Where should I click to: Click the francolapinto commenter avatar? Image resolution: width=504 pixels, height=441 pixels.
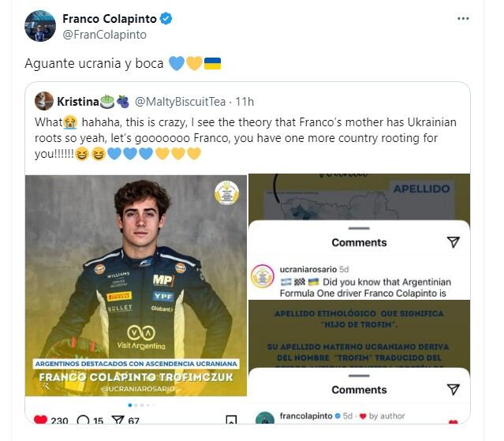(x=265, y=419)
